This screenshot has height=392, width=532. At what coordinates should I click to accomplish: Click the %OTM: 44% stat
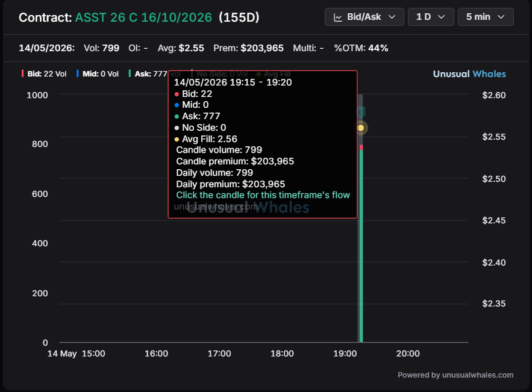(361, 48)
